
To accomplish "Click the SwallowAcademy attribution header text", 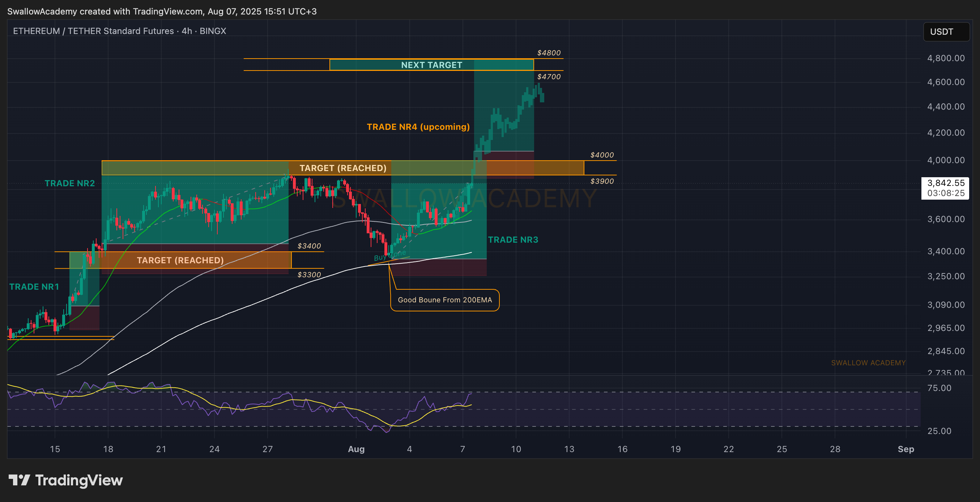I will click(162, 12).
